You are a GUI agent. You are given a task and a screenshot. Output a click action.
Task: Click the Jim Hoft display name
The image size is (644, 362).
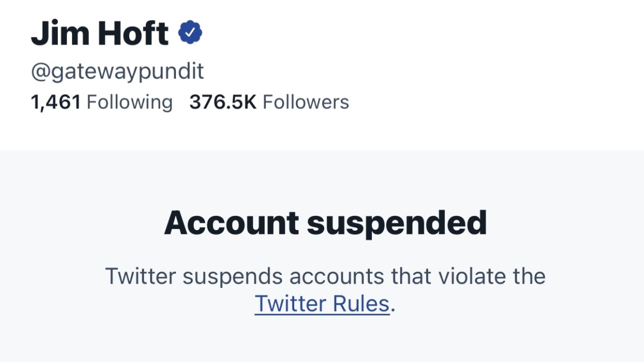(x=100, y=33)
